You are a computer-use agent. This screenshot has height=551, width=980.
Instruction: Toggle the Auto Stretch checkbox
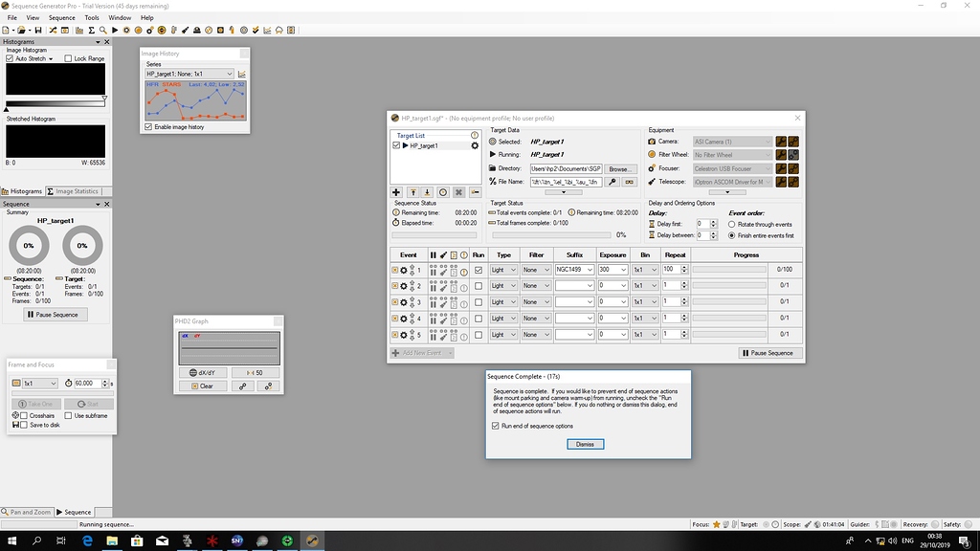click(10, 58)
